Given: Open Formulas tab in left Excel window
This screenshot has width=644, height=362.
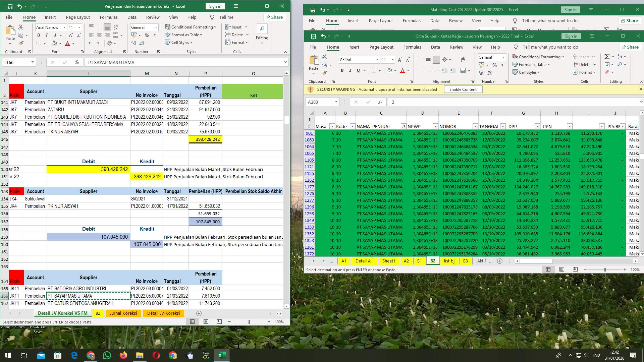Looking at the screenshot, I should 109,17.
